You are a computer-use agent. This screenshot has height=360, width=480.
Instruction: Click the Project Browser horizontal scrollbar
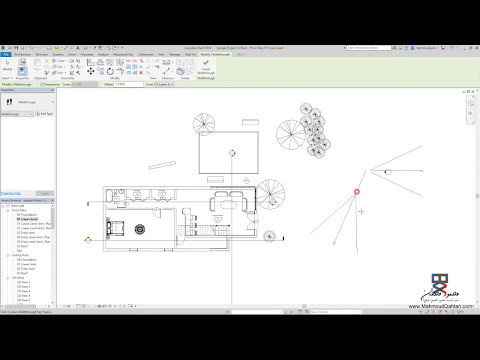pos(20,306)
